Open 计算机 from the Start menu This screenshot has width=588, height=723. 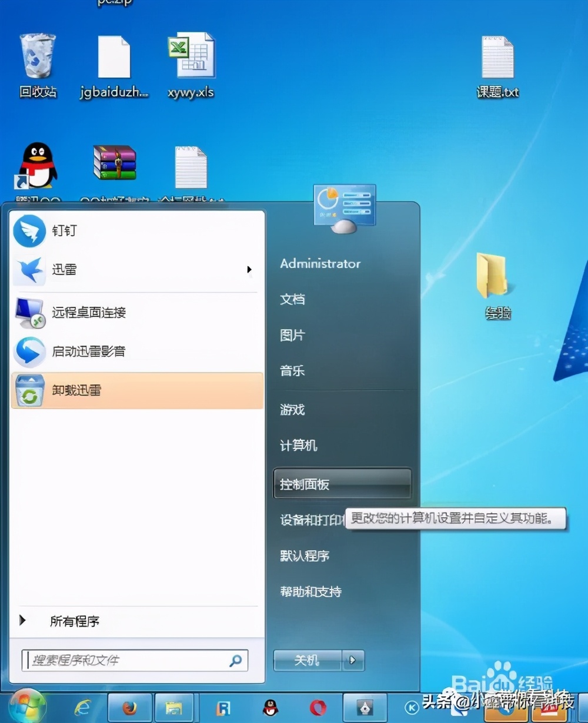point(299,446)
